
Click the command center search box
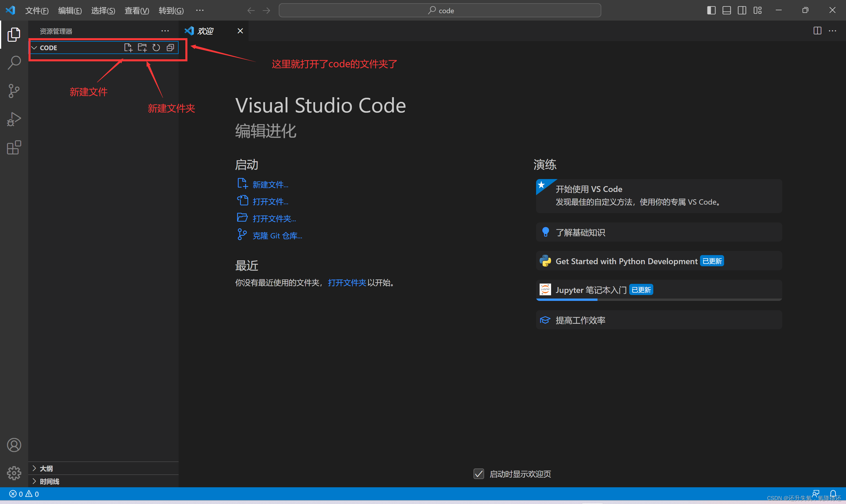(440, 11)
